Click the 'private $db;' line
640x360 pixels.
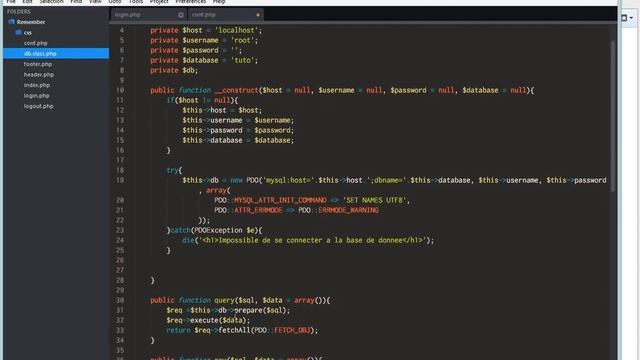(x=174, y=70)
